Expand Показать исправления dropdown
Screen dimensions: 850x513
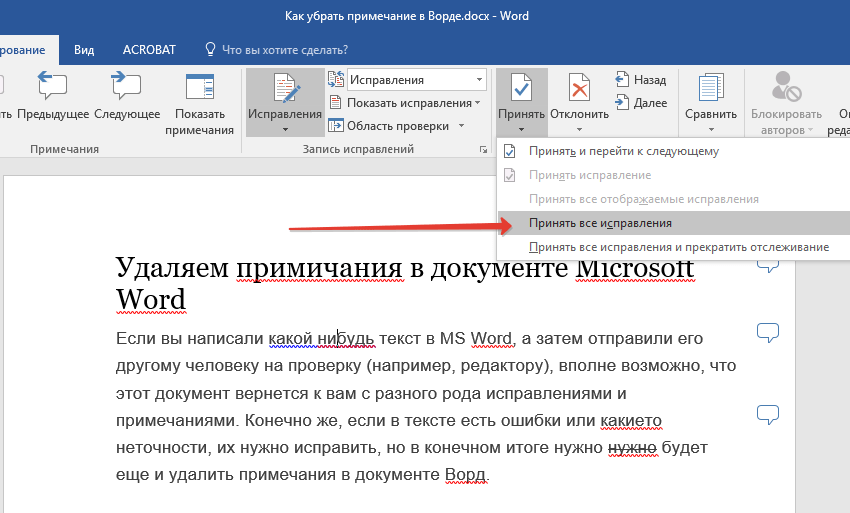[x=477, y=103]
